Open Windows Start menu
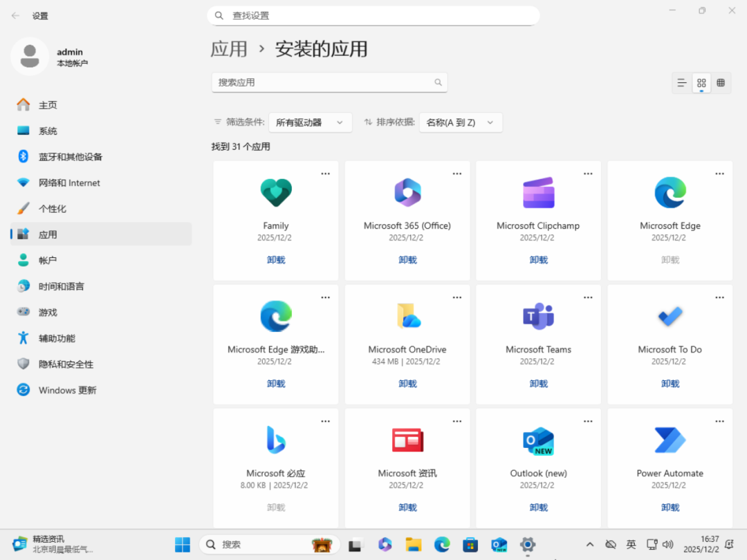 tap(183, 544)
